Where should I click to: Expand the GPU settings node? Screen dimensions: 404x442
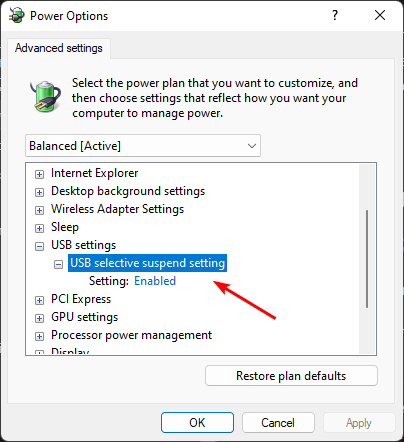(x=39, y=318)
